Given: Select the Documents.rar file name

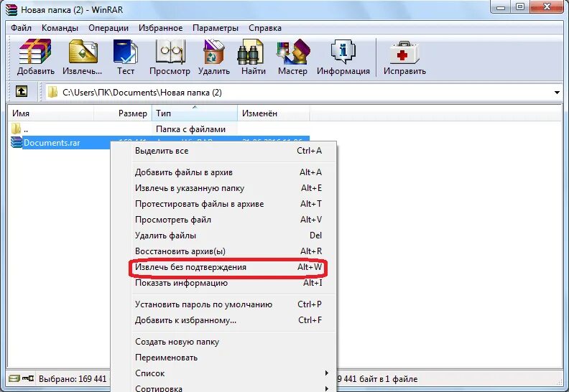Looking at the screenshot, I should [52, 143].
